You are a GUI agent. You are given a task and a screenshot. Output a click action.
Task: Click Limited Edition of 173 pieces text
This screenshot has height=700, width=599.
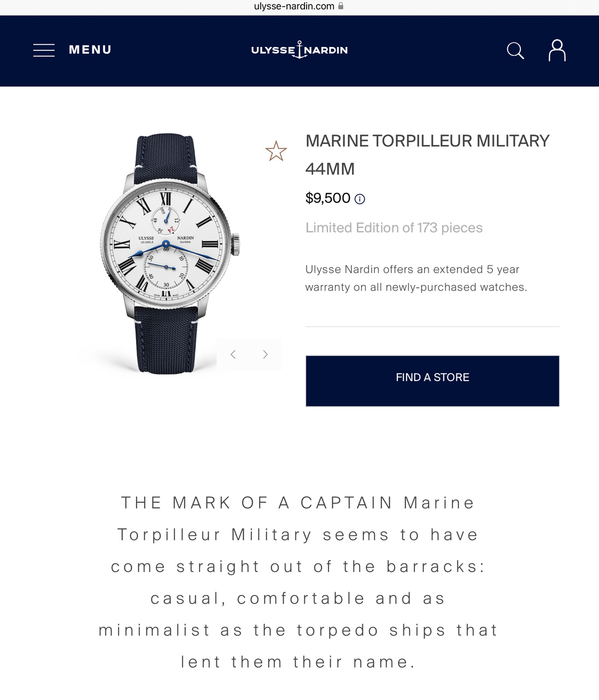pyautogui.click(x=394, y=227)
